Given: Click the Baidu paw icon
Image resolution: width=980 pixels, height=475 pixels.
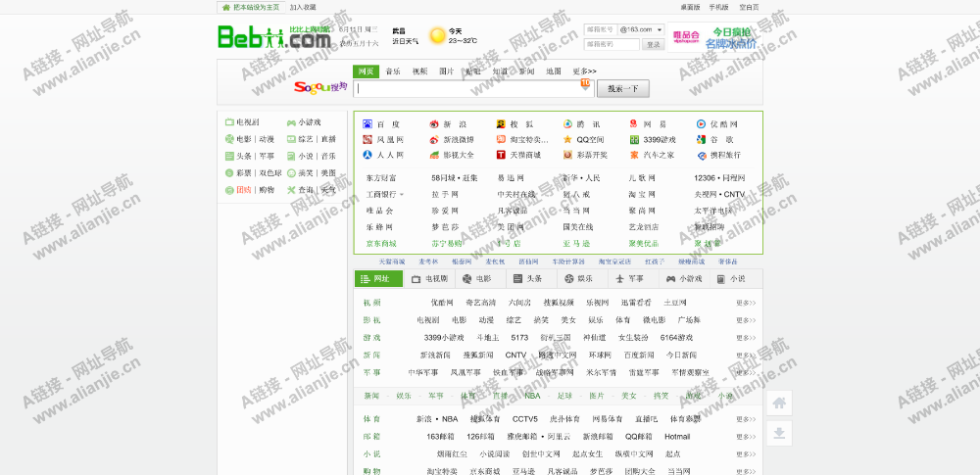Looking at the screenshot, I should pyautogui.click(x=367, y=124).
